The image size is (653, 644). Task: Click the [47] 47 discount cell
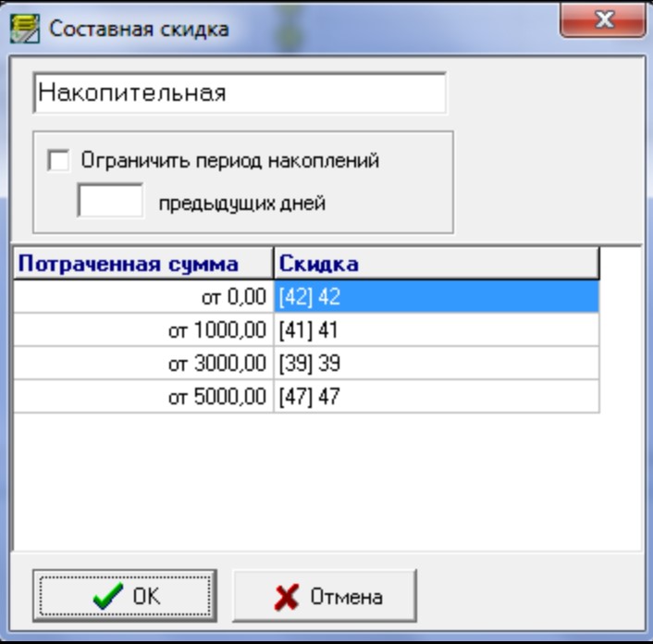tap(436, 397)
